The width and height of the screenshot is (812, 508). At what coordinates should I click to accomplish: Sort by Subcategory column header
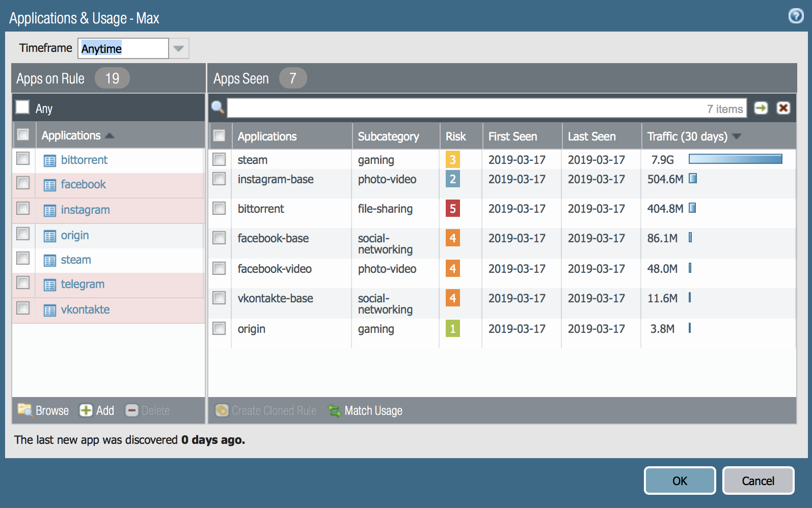[x=396, y=136]
